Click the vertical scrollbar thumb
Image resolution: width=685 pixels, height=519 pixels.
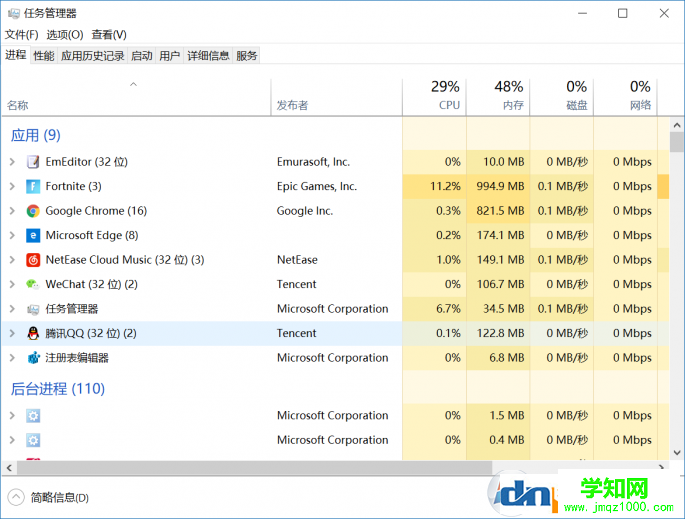[677, 142]
